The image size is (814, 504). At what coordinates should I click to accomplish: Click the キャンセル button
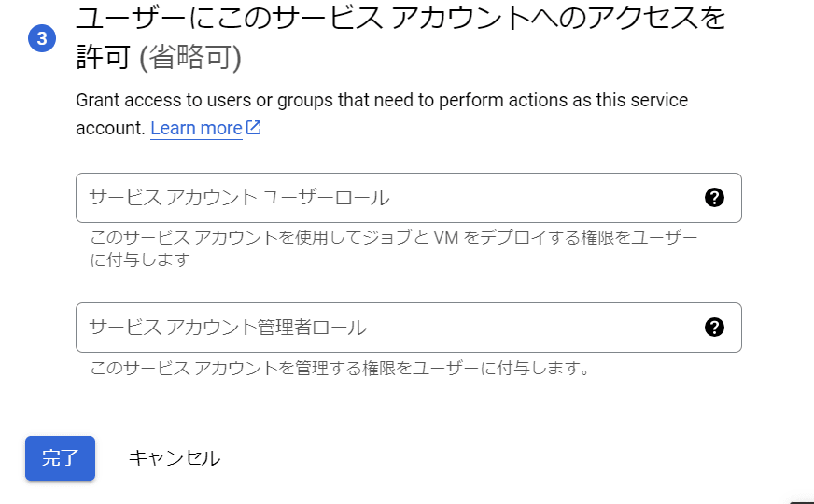click(x=174, y=458)
